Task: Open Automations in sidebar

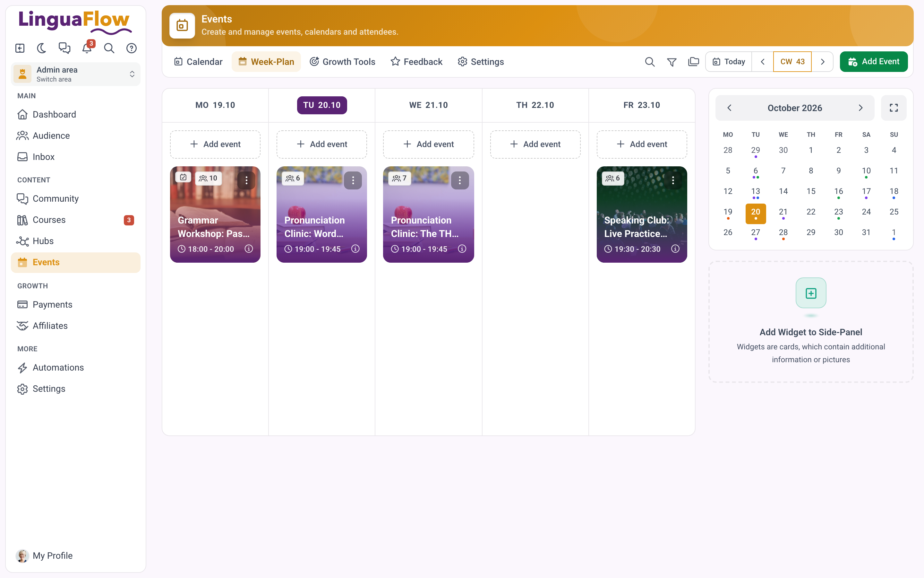Action: (76, 367)
